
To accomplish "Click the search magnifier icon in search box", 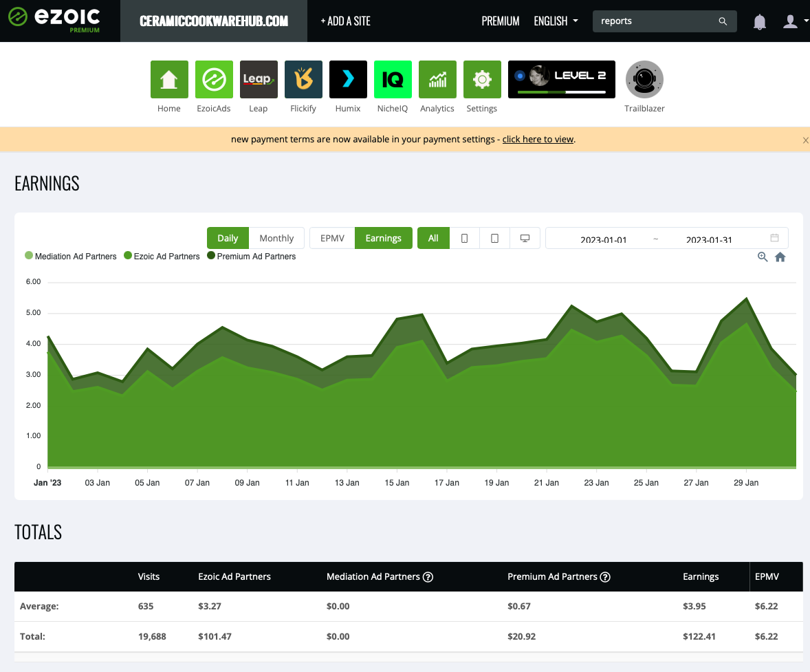I will pos(723,21).
